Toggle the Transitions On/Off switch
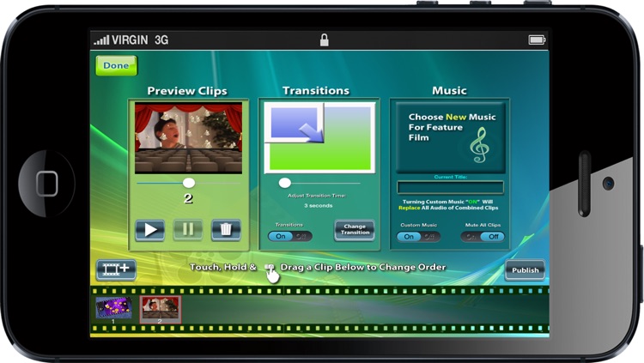 tap(290, 236)
